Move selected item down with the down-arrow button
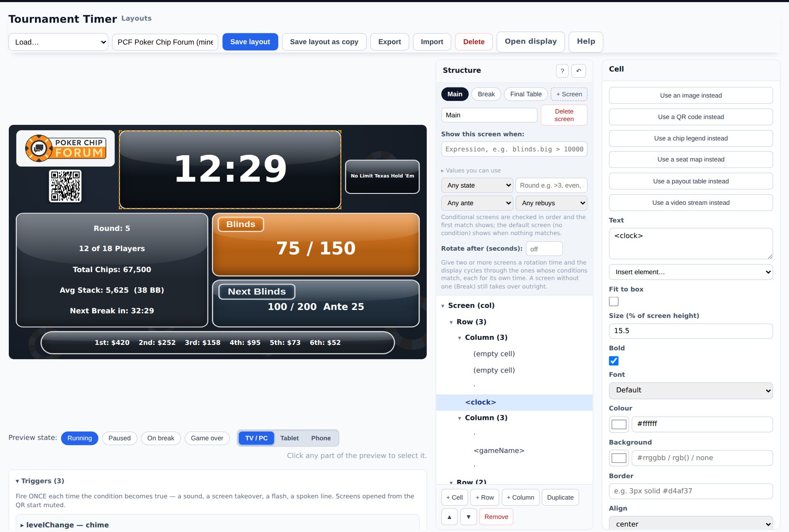 pyautogui.click(x=468, y=517)
